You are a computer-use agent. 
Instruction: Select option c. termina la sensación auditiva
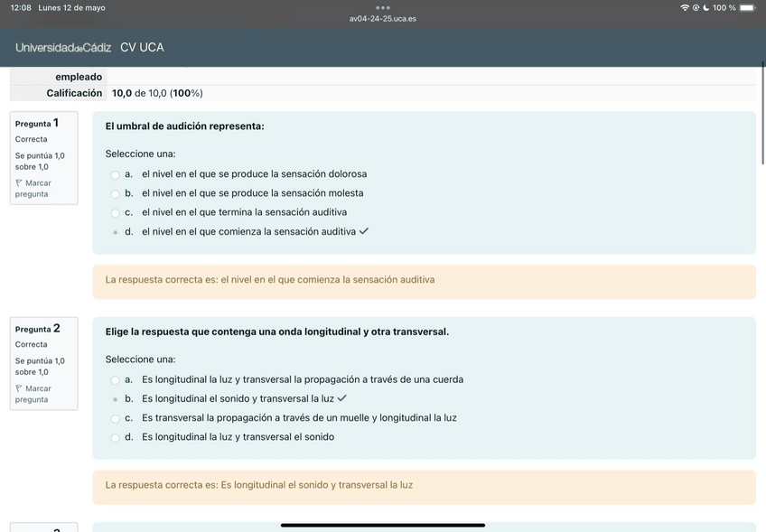click(116, 213)
